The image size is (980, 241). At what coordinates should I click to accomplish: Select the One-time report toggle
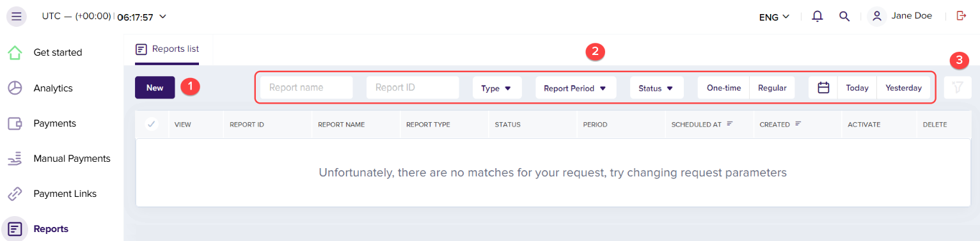tap(723, 88)
